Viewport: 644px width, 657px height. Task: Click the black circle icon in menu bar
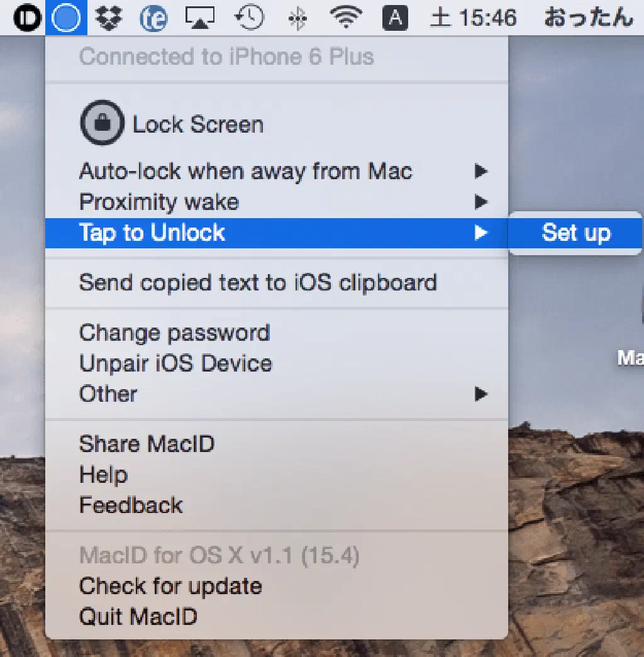pyautogui.click(x=26, y=19)
